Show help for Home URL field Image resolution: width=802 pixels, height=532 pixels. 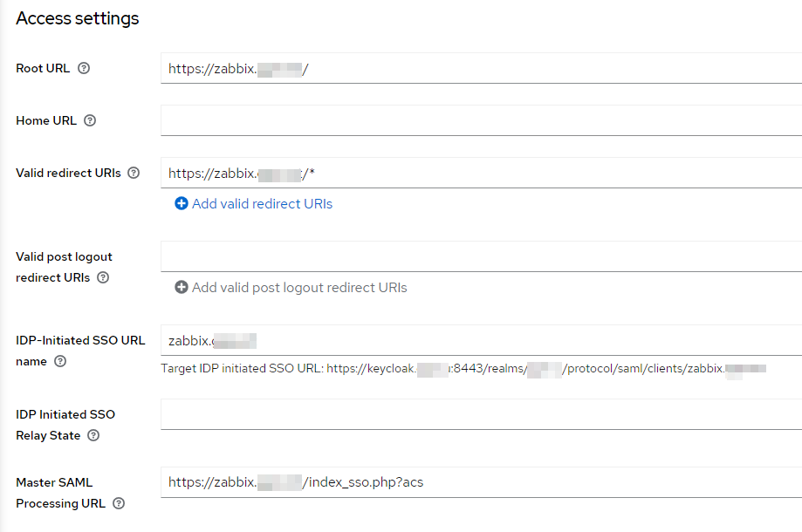tap(90, 120)
